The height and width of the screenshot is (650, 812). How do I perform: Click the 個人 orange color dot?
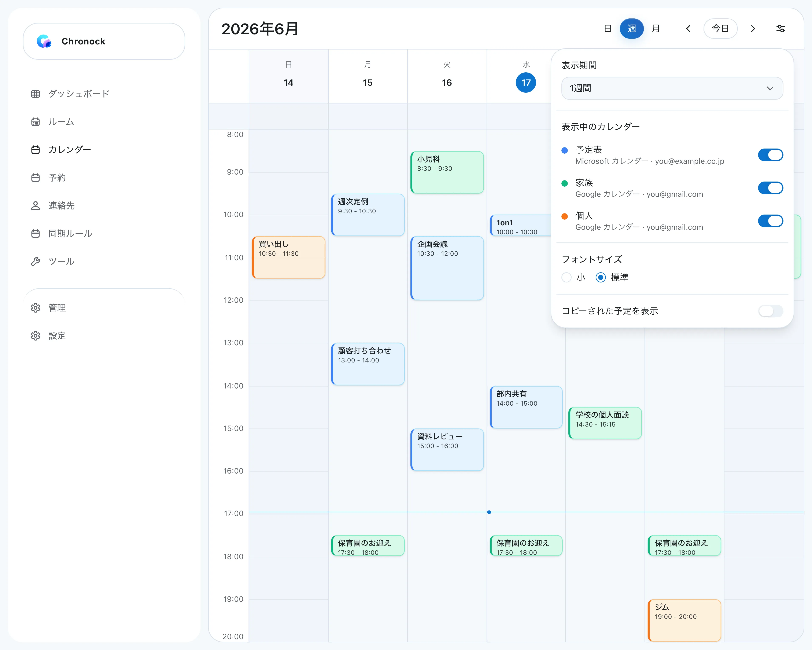pos(564,217)
